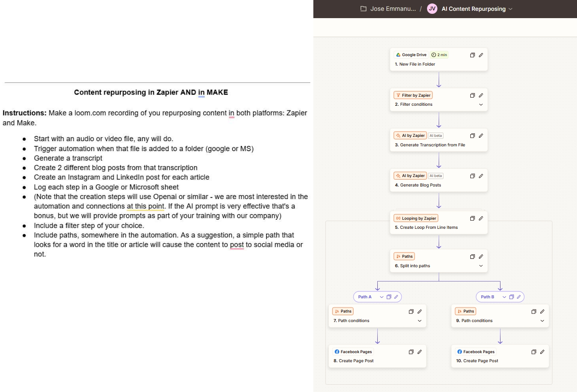The width and height of the screenshot is (577, 392).
Task: Open the AI Content Repurposing title dropdown
Action: point(510,9)
